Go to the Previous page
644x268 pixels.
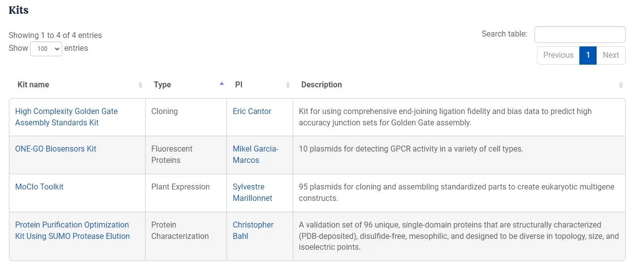click(x=558, y=55)
